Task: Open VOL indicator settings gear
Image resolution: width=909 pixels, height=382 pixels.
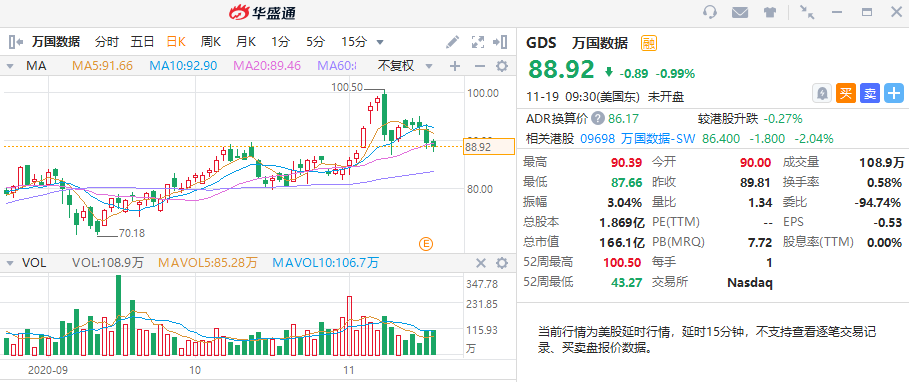Action: pos(502,263)
